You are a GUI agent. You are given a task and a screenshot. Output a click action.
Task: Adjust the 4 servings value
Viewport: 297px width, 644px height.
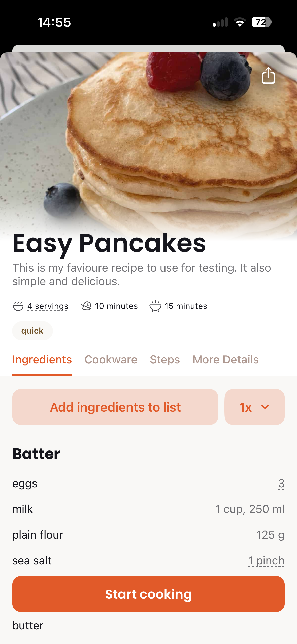(48, 306)
